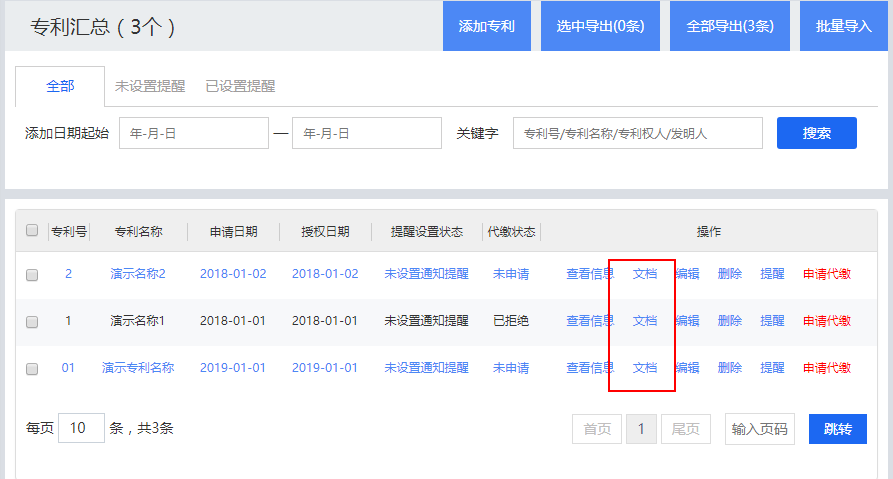
Task: Click patent number 01 link
Action: (68, 368)
